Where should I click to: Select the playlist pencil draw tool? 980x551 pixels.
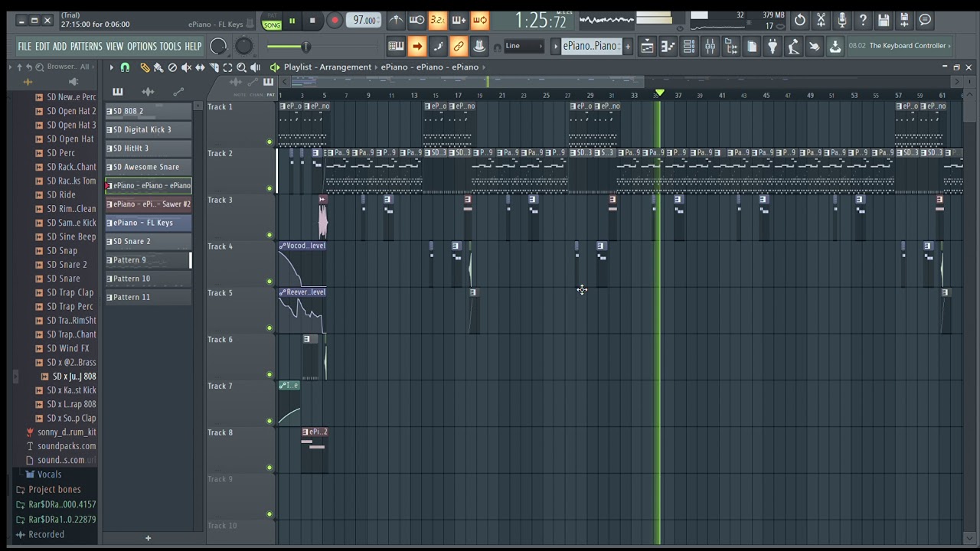(x=145, y=68)
